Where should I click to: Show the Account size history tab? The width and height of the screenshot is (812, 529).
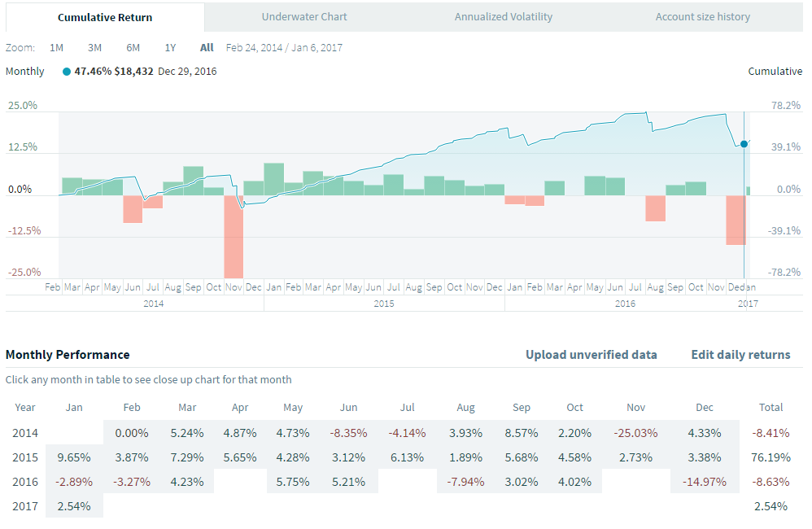click(703, 16)
